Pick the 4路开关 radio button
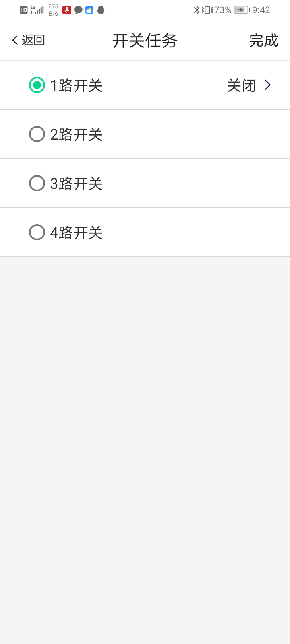 coord(37,232)
